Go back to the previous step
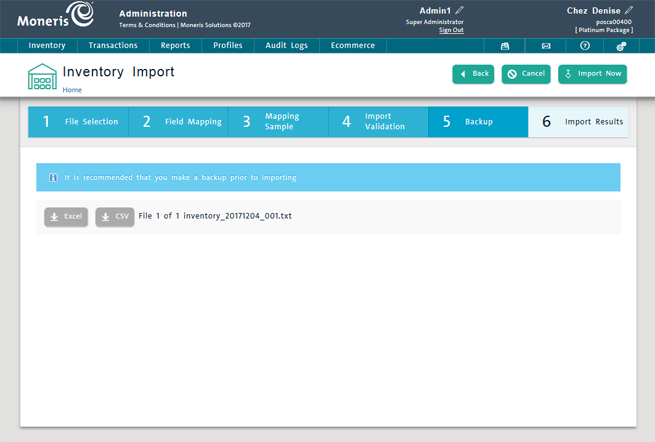Image resolution: width=655 pixels, height=442 pixels. click(473, 74)
